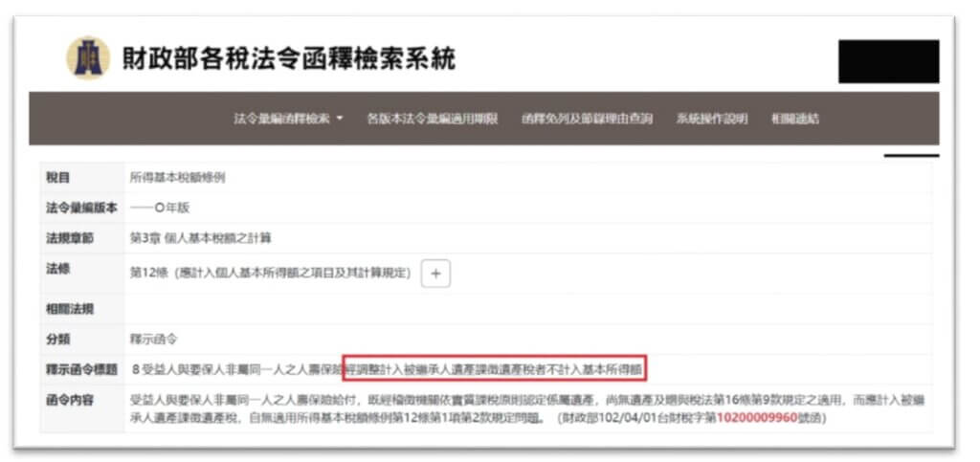Viewport: 980px width, 462px height.
Task: Open the 法令彙編函釋檢索 dropdown menu
Action: click(288, 119)
